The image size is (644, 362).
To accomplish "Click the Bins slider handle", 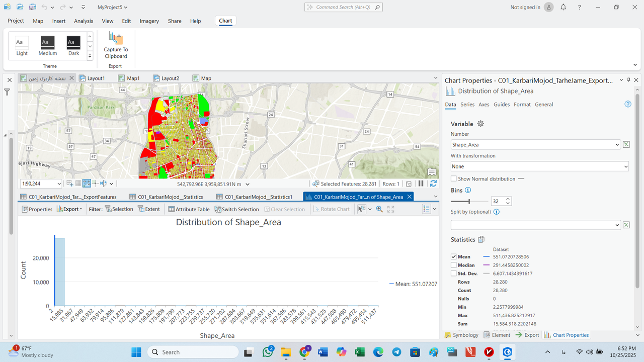I will coord(469,201).
